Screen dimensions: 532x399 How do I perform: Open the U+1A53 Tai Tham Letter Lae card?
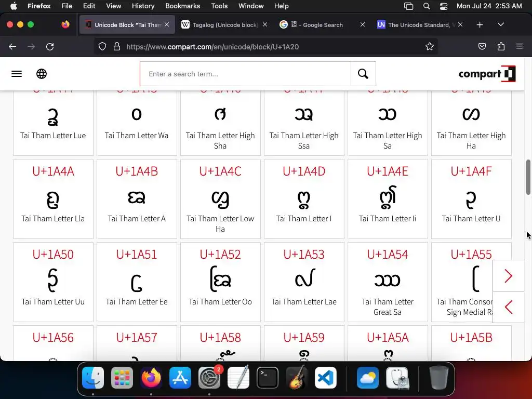(304, 282)
